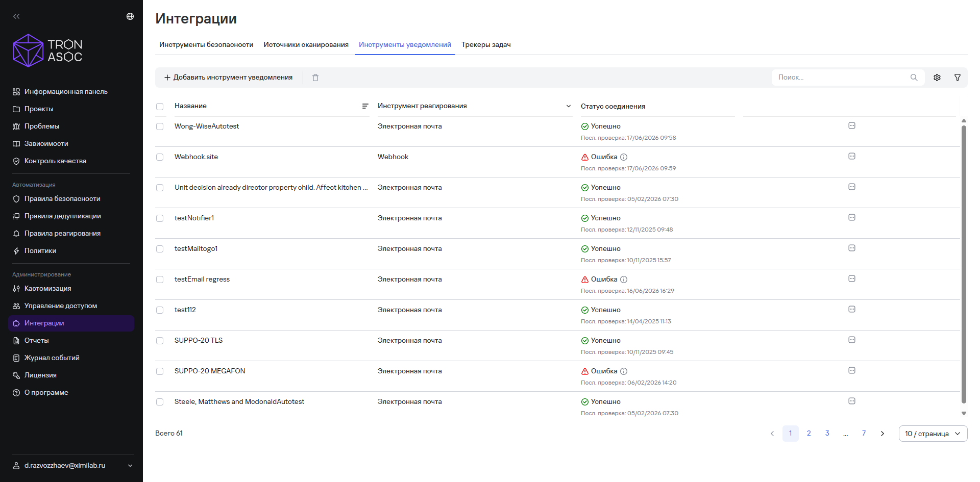Expand Инструмент реагирования column dropdown
Screen dimensions: 980x482
coord(568,106)
